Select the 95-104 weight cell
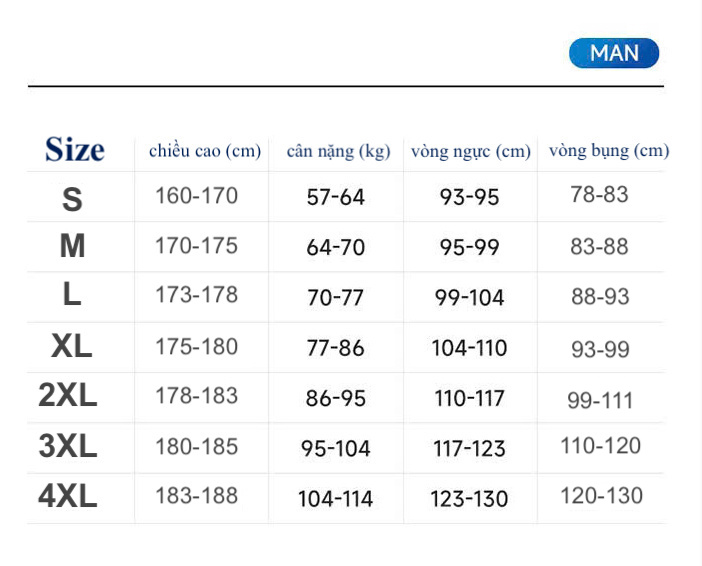The image size is (702, 566). (x=336, y=449)
